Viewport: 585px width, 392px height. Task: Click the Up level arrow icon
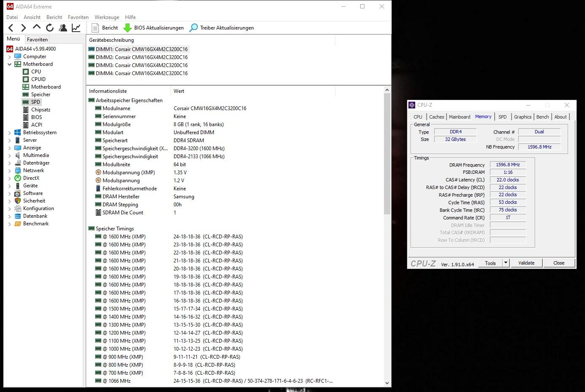(37, 27)
